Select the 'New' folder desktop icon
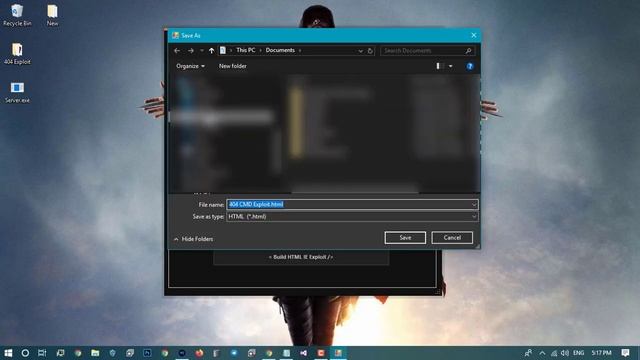 (52, 15)
